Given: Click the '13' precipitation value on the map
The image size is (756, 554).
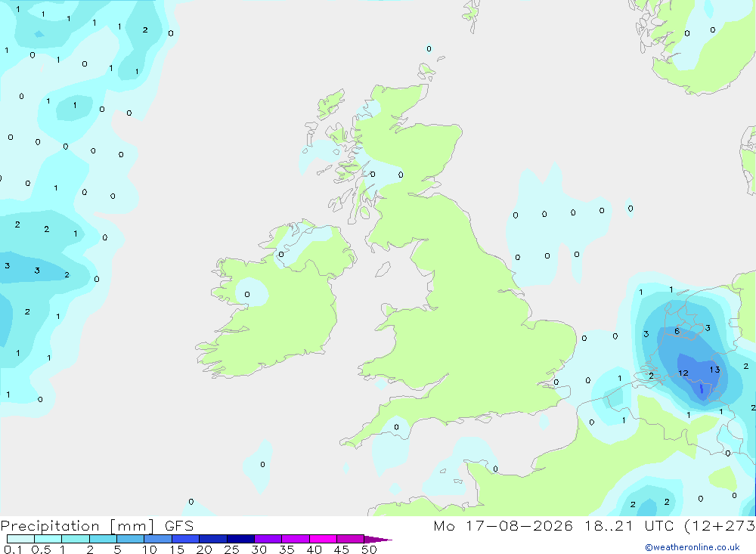Looking at the screenshot, I should pyautogui.click(x=714, y=370).
